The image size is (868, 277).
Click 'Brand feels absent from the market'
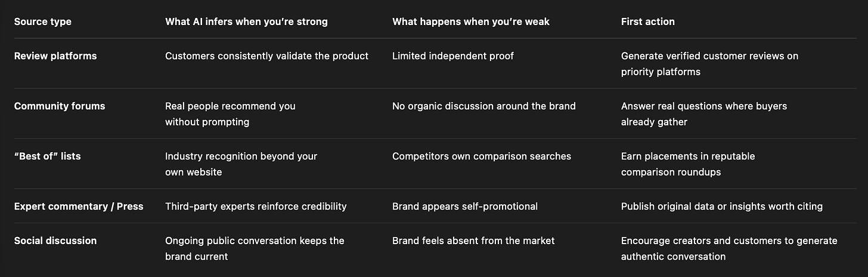pyautogui.click(x=473, y=241)
